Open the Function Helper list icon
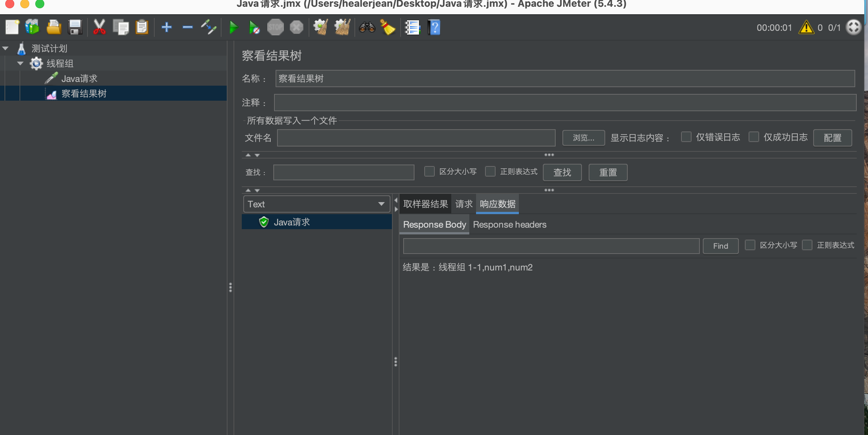The image size is (868, 435). [x=412, y=27]
